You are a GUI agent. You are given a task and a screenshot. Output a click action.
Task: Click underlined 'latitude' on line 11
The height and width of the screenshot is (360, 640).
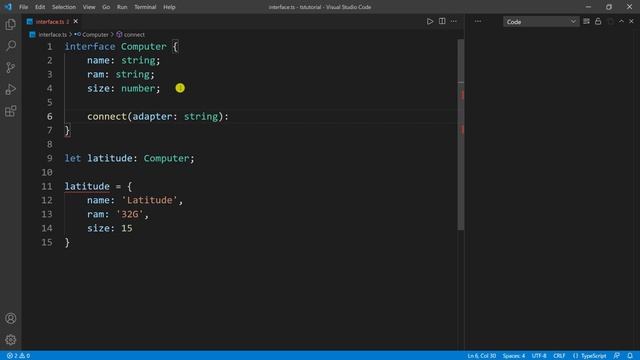pos(87,187)
